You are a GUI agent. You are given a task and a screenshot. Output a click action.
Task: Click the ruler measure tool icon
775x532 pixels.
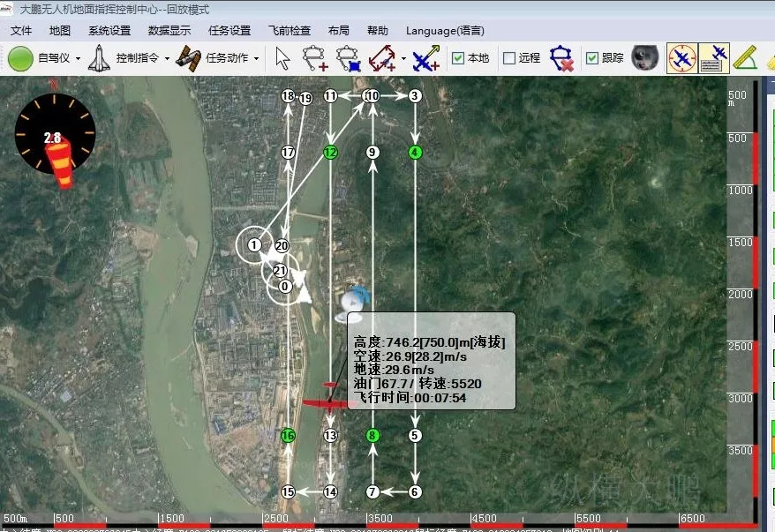coord(745,58)
